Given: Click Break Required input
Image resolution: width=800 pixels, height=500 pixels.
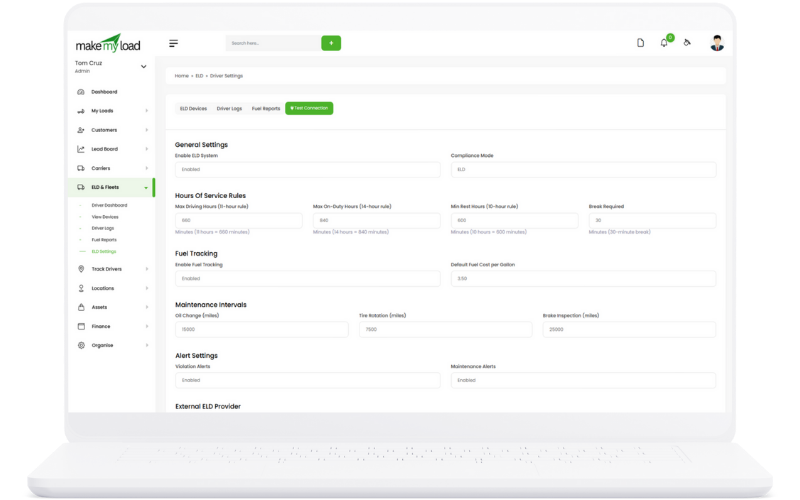Looking at the screenshot, I should [652, 220].
